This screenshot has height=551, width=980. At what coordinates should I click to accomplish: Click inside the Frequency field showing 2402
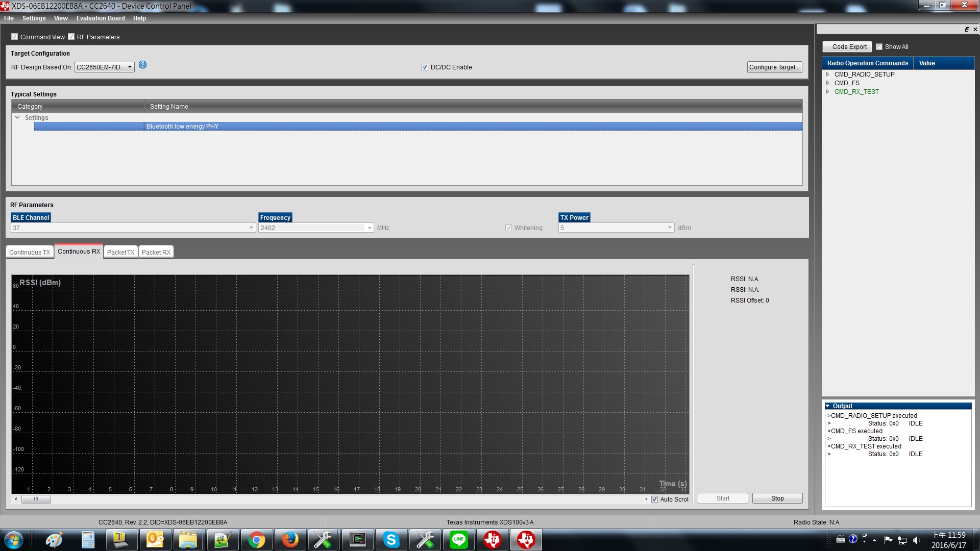(306, 228)
